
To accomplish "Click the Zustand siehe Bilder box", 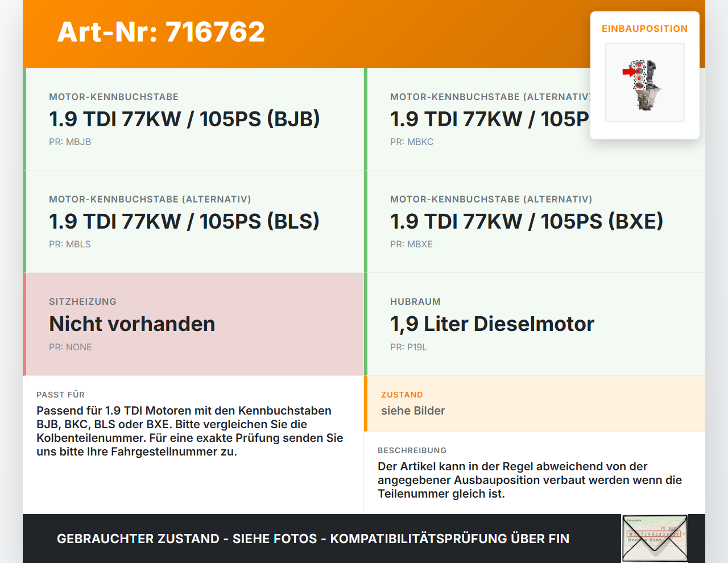I will tap(535, 404).
